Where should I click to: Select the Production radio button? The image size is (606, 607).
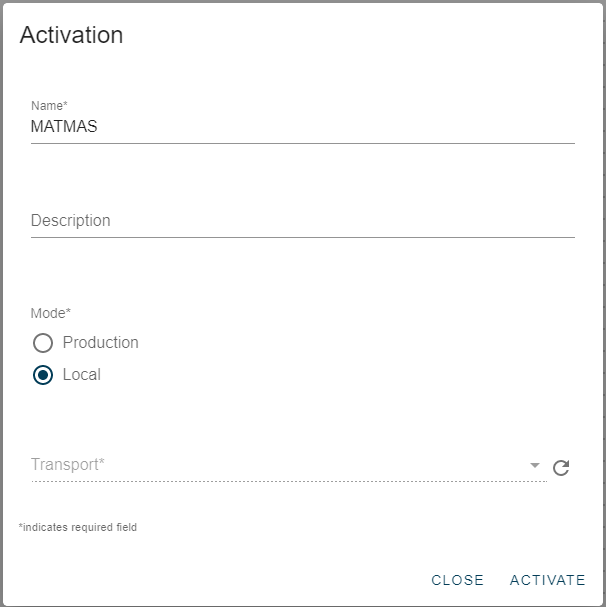[42, 343]
